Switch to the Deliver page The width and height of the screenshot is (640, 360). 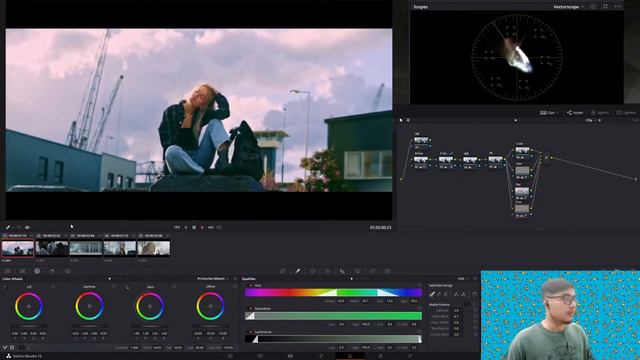(x=410, y=356)
